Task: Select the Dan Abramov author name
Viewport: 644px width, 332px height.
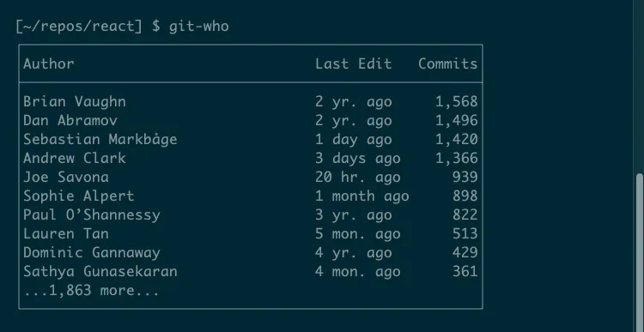Action: (70, 121)
